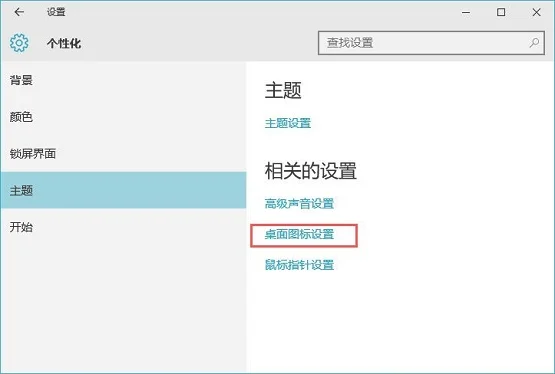The image size is (555, 374).
Task: Click the 个性化 page title
Action: click(64, 44)
